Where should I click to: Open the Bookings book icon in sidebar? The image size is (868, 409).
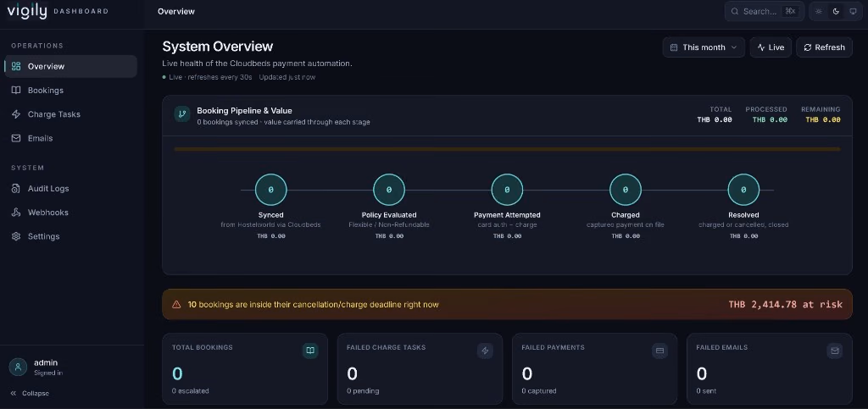pos(16,90)
